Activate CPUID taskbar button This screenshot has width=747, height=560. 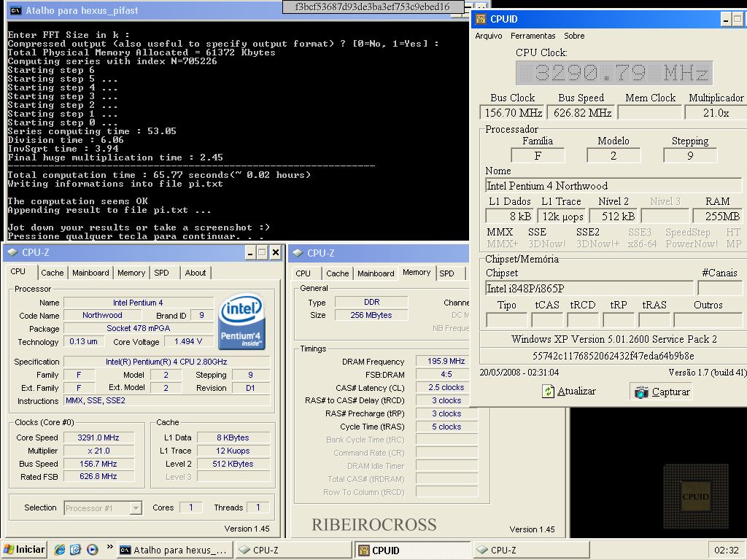click(413, 550)
